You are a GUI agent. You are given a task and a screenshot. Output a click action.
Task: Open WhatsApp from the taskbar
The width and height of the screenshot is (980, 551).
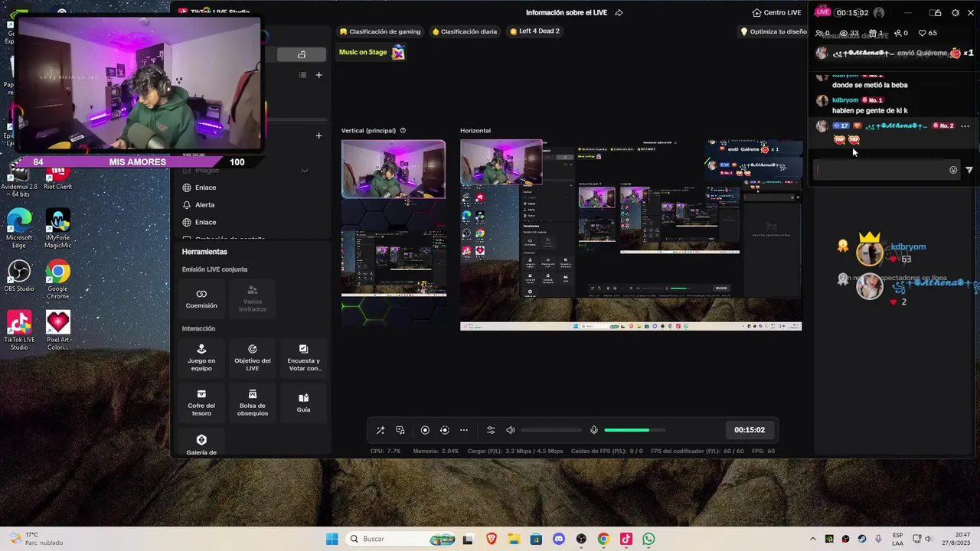coord(648,539)
